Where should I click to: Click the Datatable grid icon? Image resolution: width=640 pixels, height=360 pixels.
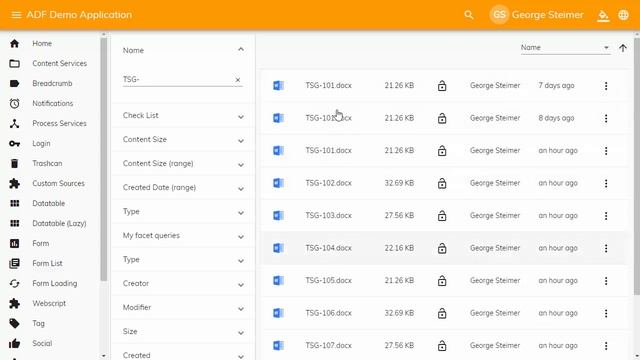click(x=14, y=203)
